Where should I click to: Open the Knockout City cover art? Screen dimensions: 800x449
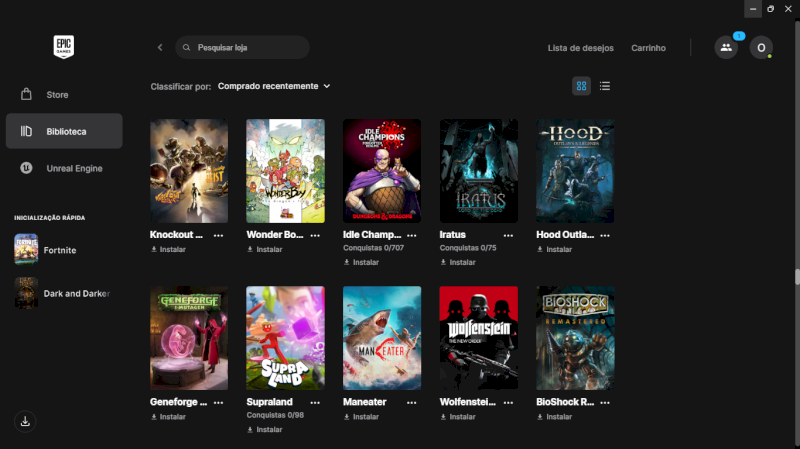(189, 171)
